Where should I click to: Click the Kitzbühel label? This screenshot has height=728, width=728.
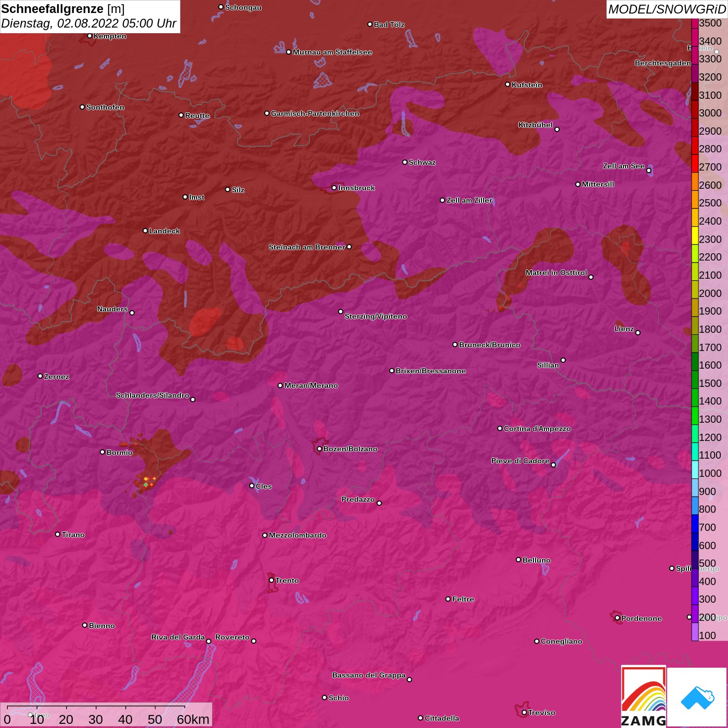pos(536,125)
